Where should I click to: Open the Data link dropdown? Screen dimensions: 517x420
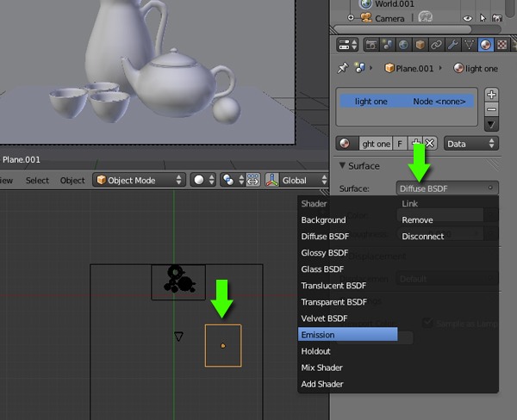point(470,144)
